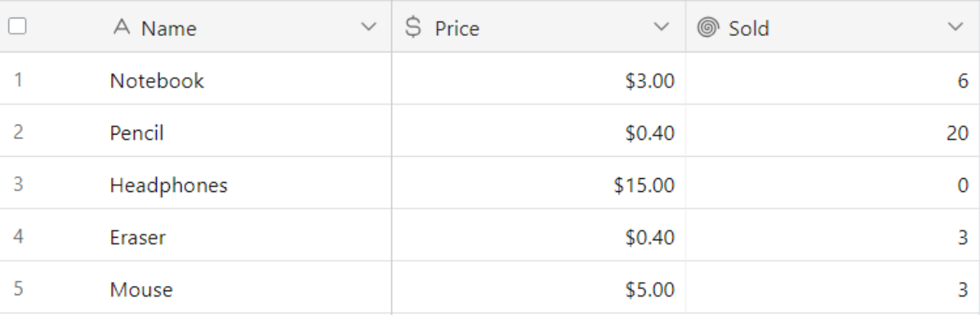Select the $15.00 price cell

tap(538, 183)
